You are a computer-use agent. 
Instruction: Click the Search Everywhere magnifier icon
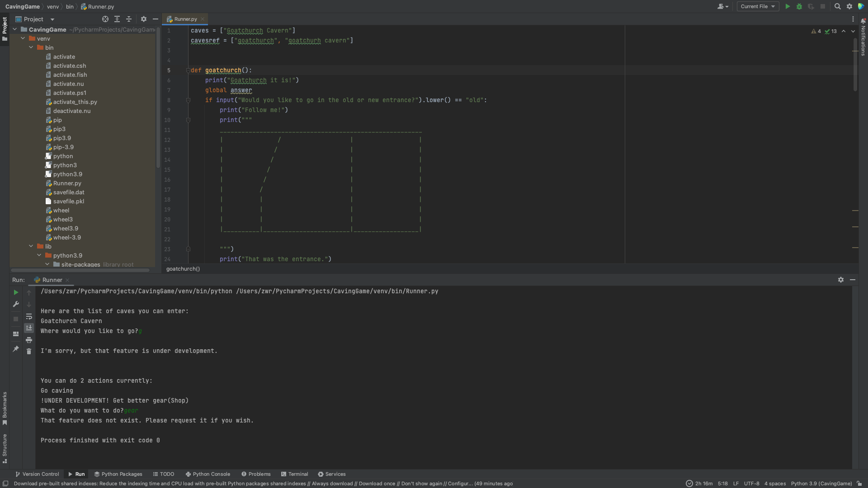coord(837,6)
